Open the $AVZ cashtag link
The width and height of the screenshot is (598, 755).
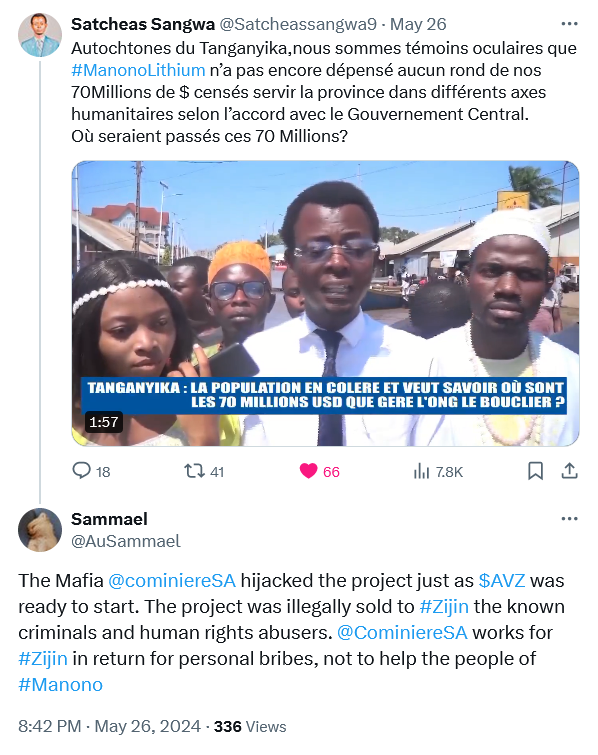[x=502, y=581]
